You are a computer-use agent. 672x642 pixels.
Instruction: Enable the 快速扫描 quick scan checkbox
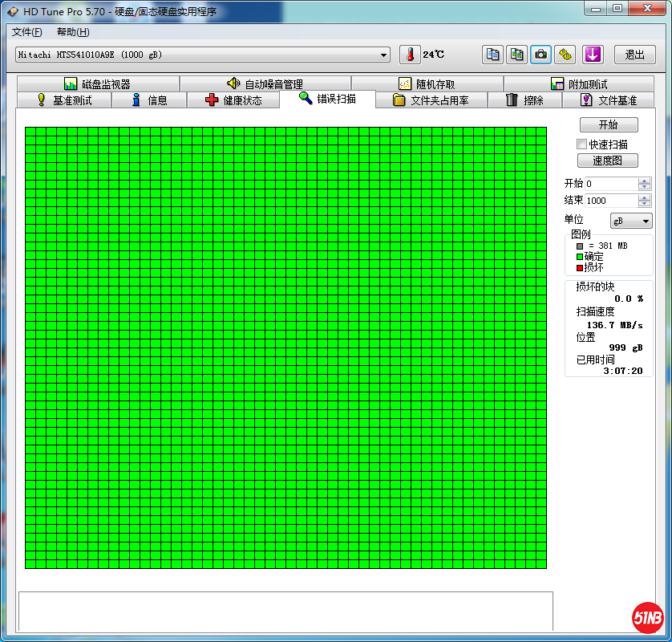(582, 144)
